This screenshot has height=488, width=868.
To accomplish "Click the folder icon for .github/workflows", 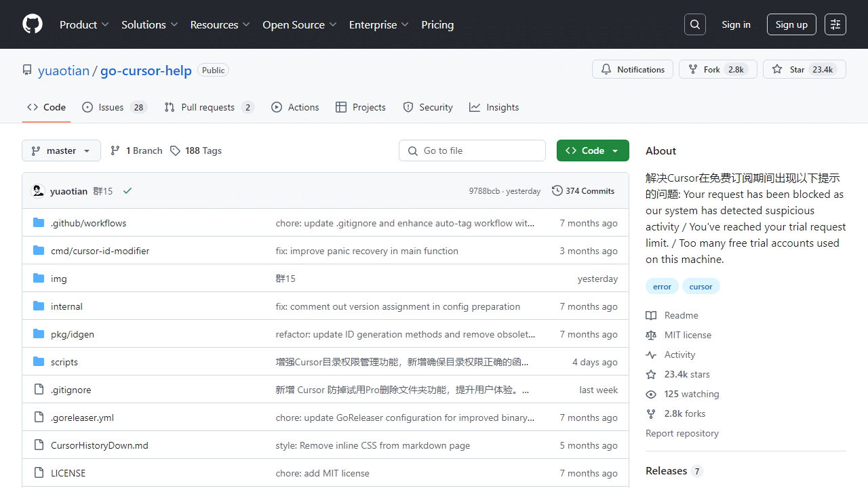I will pyautogui.click(x=39, y=223).
